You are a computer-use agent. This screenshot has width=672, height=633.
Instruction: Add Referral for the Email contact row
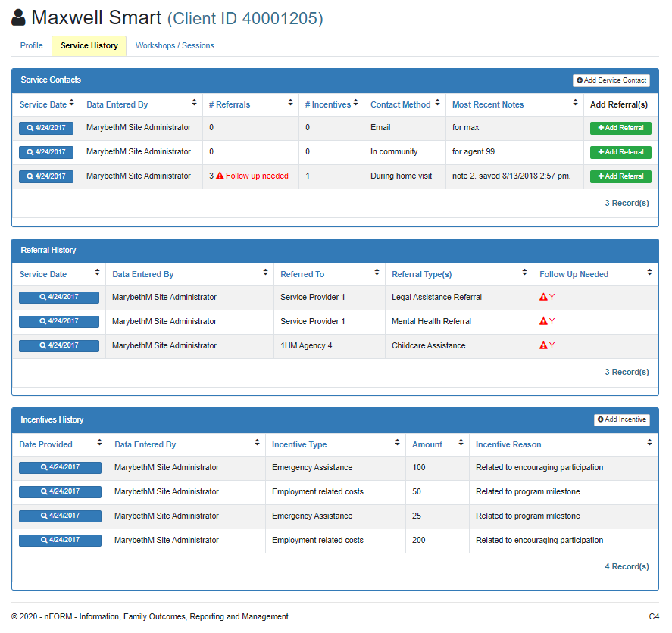pyautogui.click(x=620, y=128)
